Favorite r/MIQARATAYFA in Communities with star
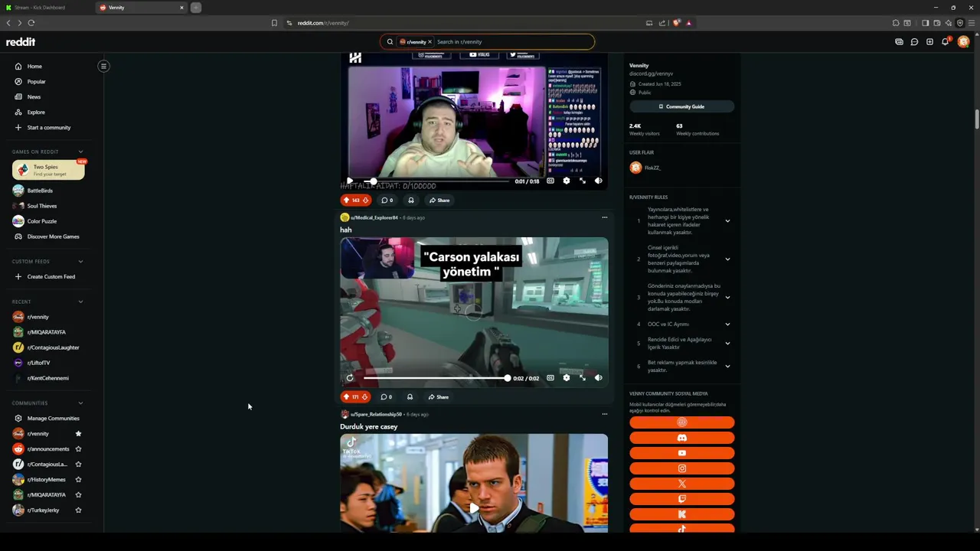 (x=78, y=495)
